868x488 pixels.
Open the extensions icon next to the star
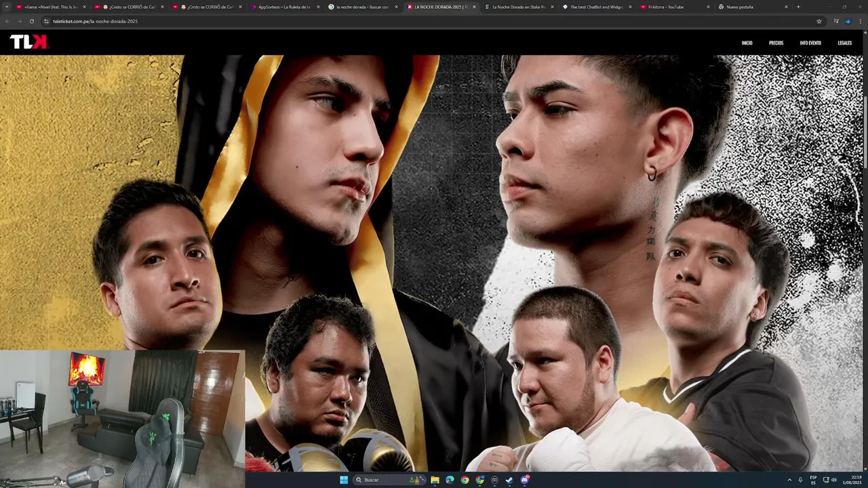(835, 21)
